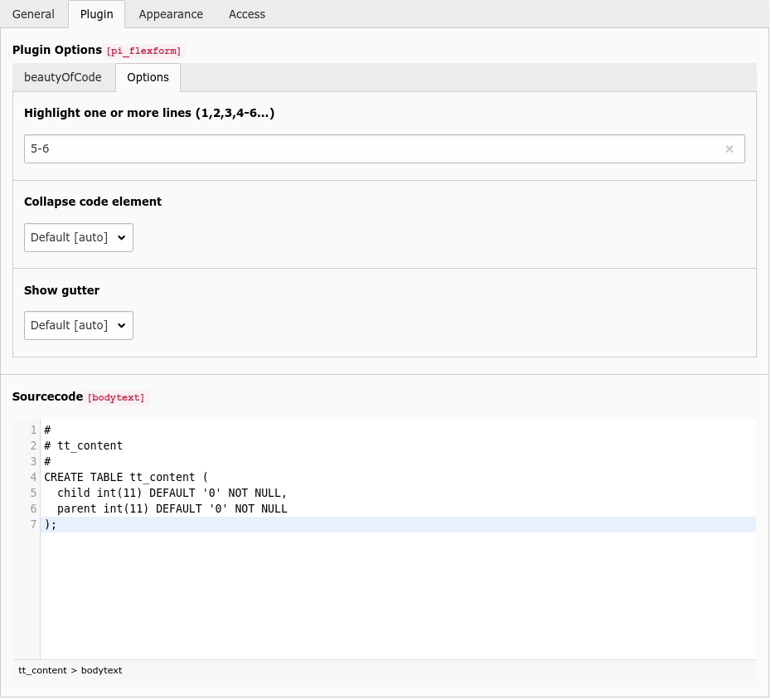Image resolution: width=771 pixels, height=700 pixels.
Task: Select the Options sub-tab
Action: point(148,77)
